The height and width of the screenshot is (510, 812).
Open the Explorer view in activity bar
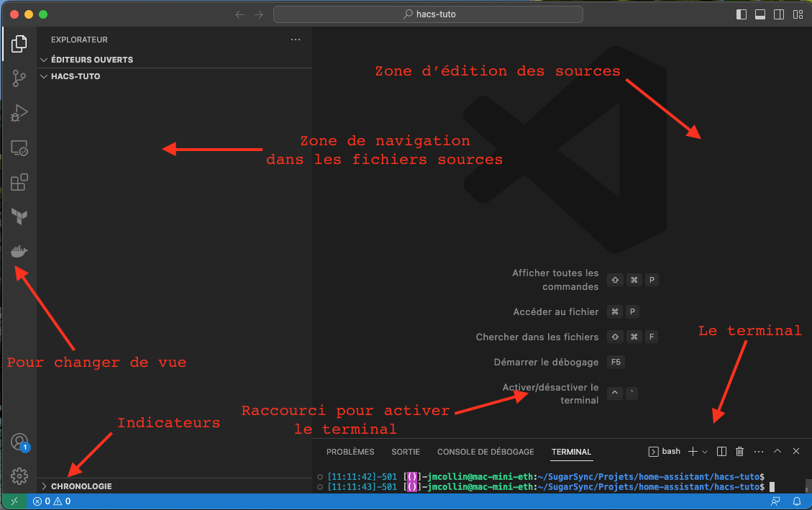19,44
